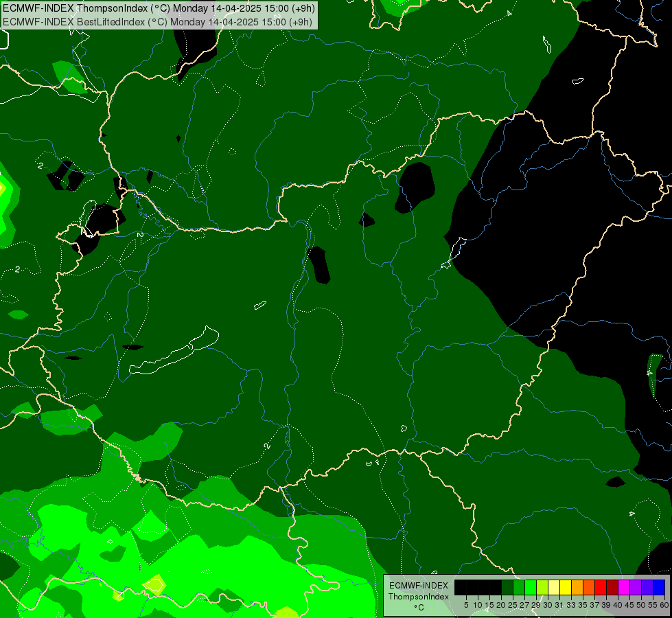
Task: Select the pale yellow 30-31 legend swatch
Action: point(554,587)
